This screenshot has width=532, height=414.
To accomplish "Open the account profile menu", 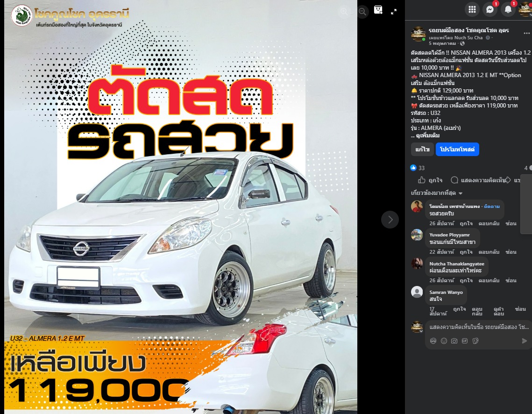I will pos(525,9).
